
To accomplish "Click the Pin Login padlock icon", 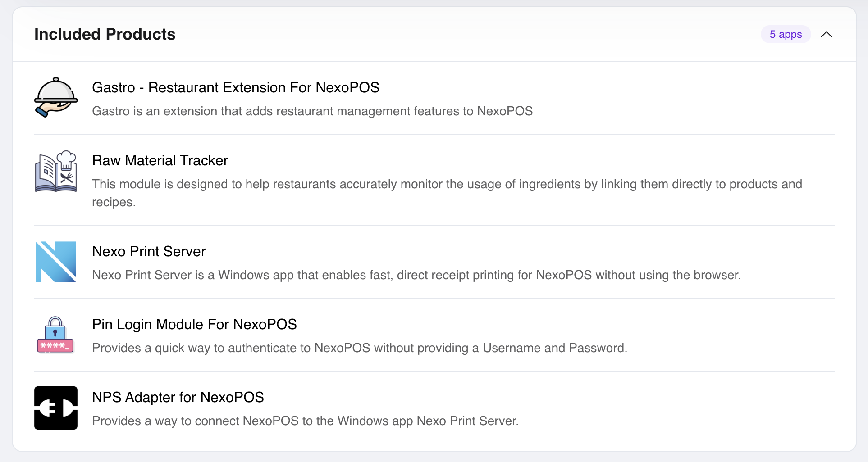I will [x=55, y=335].
